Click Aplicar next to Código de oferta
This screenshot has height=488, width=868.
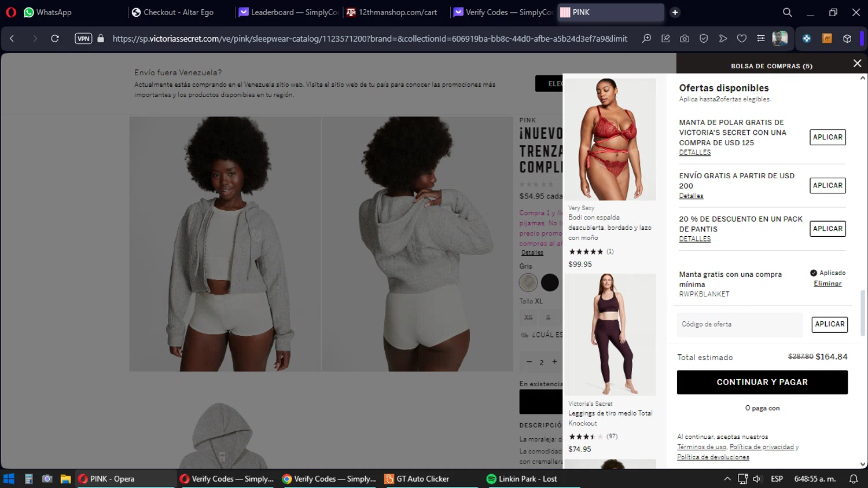click(830, 324)
